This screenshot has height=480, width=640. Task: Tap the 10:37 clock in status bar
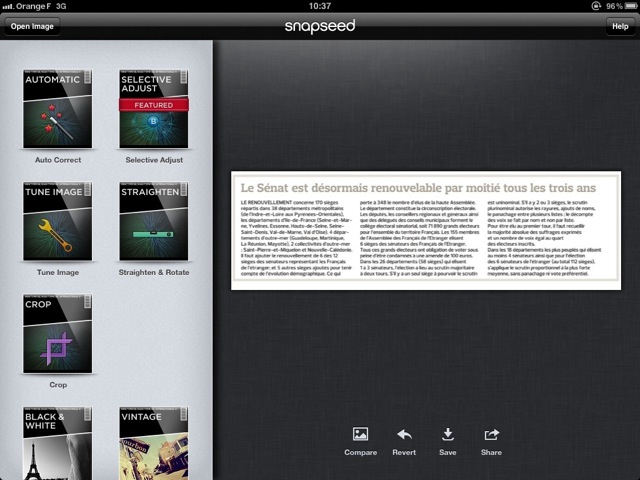click(x=319, y=6)
